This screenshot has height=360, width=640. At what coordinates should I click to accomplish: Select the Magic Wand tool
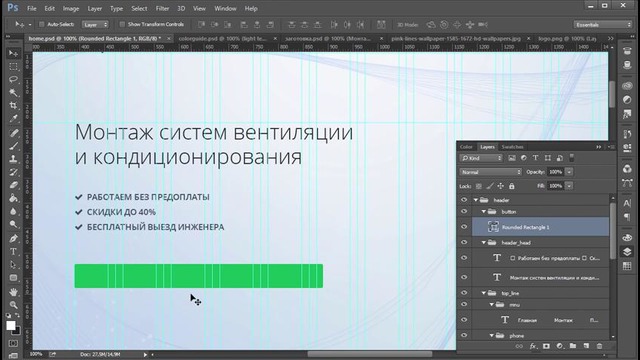pyautogui.click(x=13, y=93)
